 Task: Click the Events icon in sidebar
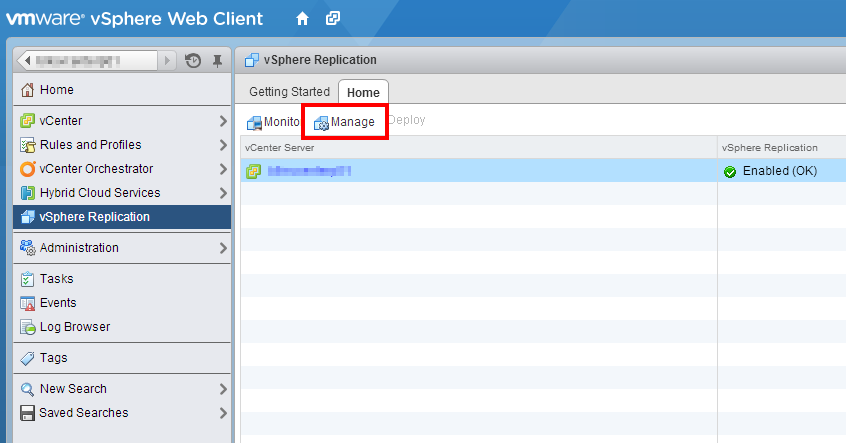coord(28,303)
